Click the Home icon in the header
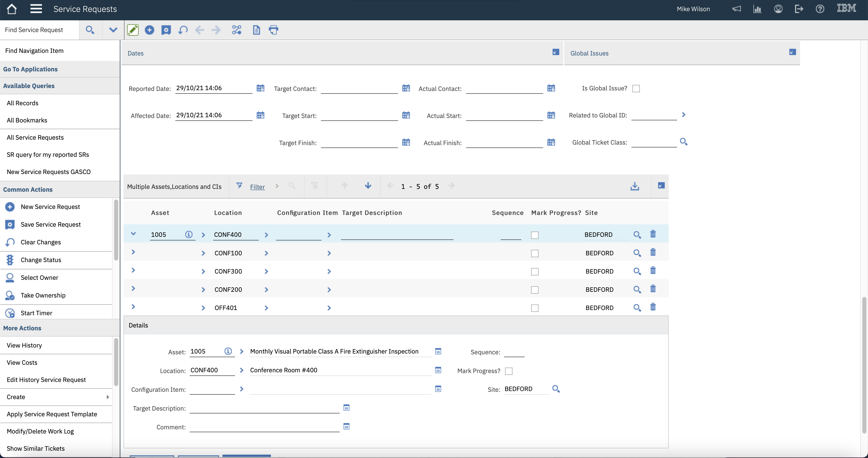This screenshot has width=868, height=458. coord(12,9)
